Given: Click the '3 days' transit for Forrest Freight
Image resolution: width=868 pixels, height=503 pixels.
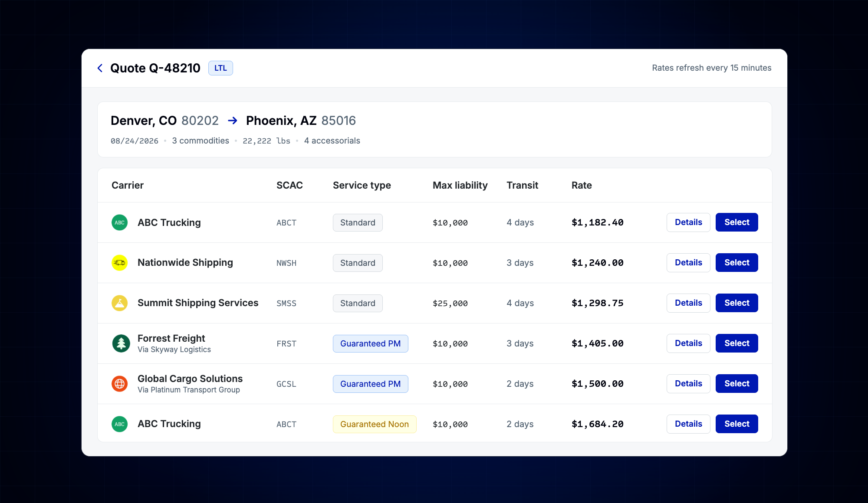Looking at the screenshot, I should tap(520, 343).
